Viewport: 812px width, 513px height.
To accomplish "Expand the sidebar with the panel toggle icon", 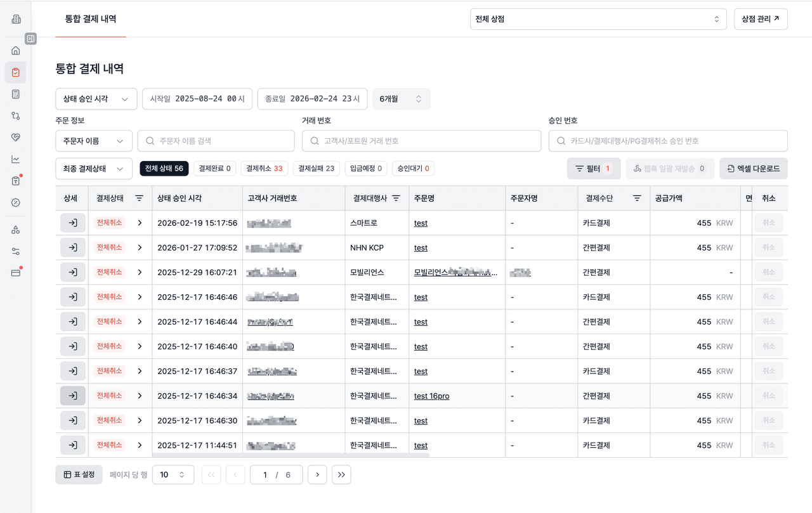I will [x=30, y=39].
